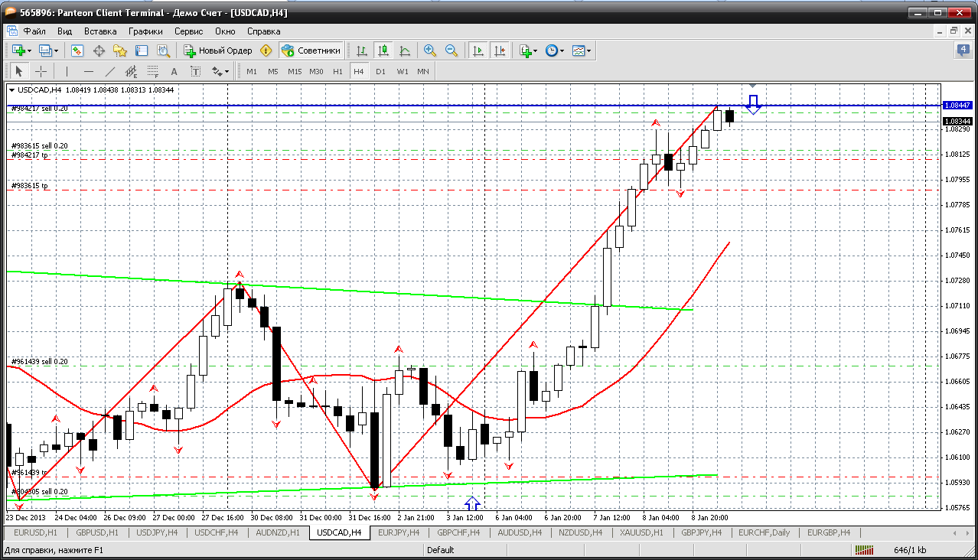This screenshot has width=978, height=560.
Task: Expand the Profiles dropdown arrow
Action: (57, 50)
